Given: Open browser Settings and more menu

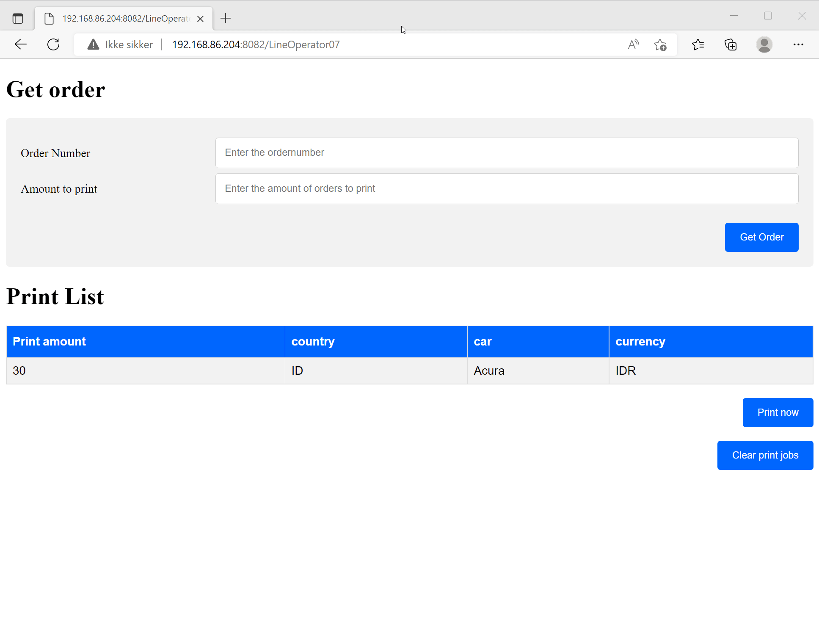Looking at the screenshot, I should pyautogui.click(x=798, y=44).
